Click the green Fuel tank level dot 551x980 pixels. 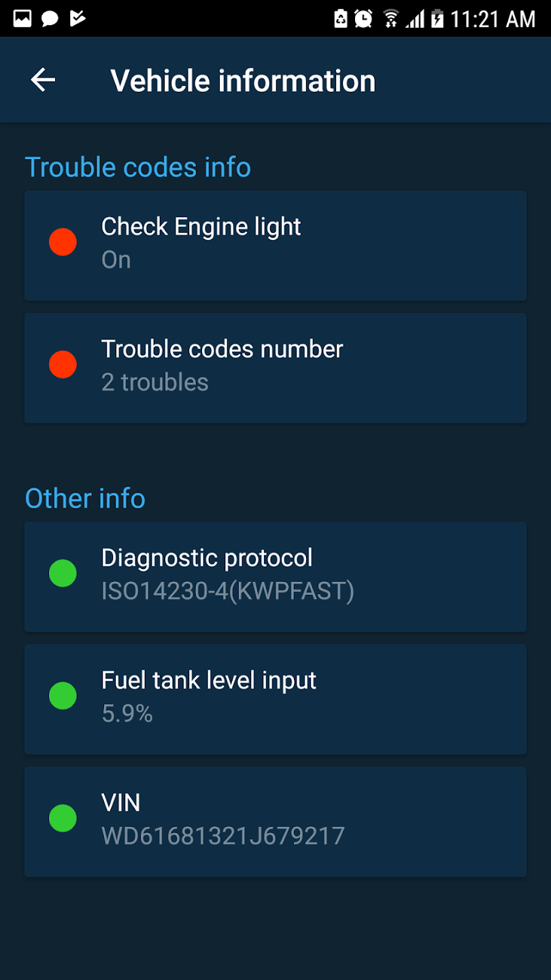coord(63,696)
